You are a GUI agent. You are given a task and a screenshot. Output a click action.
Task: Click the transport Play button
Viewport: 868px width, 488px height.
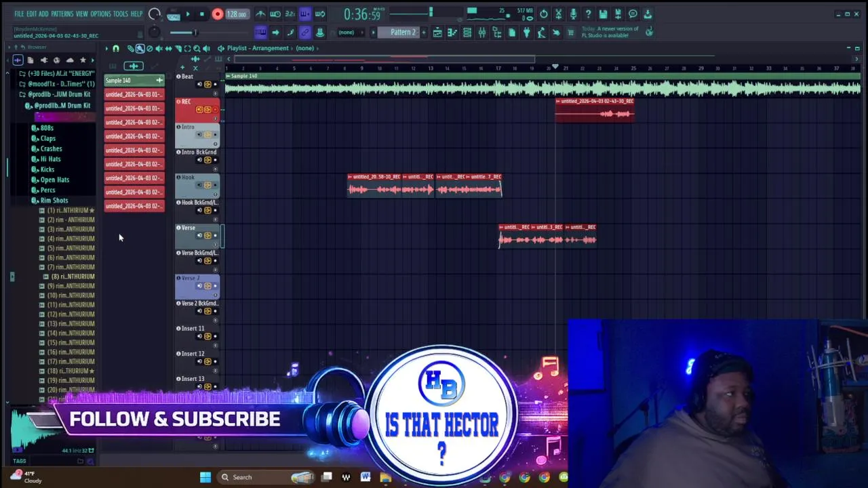point(188,14)
